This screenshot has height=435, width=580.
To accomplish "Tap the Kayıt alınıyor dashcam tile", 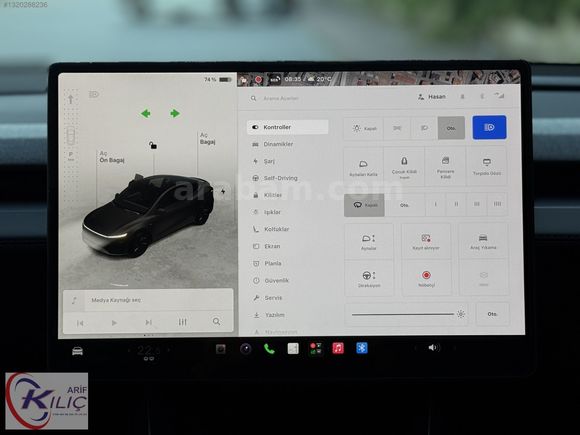I will coord(426,242).
